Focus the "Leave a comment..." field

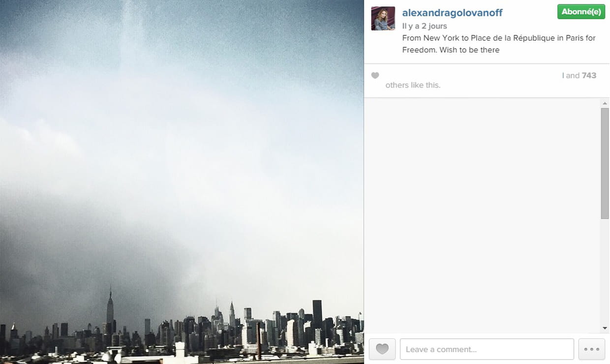coord(487,349)
